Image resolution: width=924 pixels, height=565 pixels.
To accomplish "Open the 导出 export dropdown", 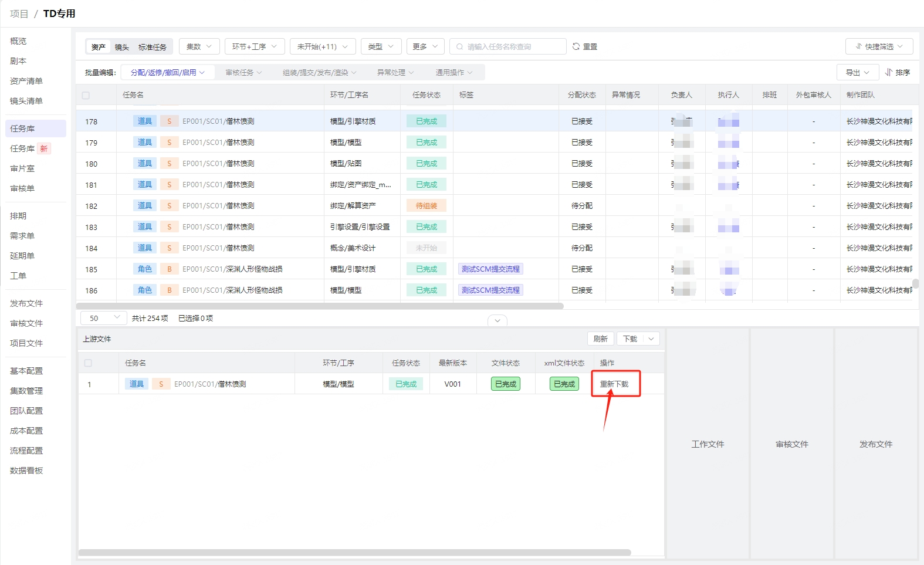I will [x=857, y=72].
